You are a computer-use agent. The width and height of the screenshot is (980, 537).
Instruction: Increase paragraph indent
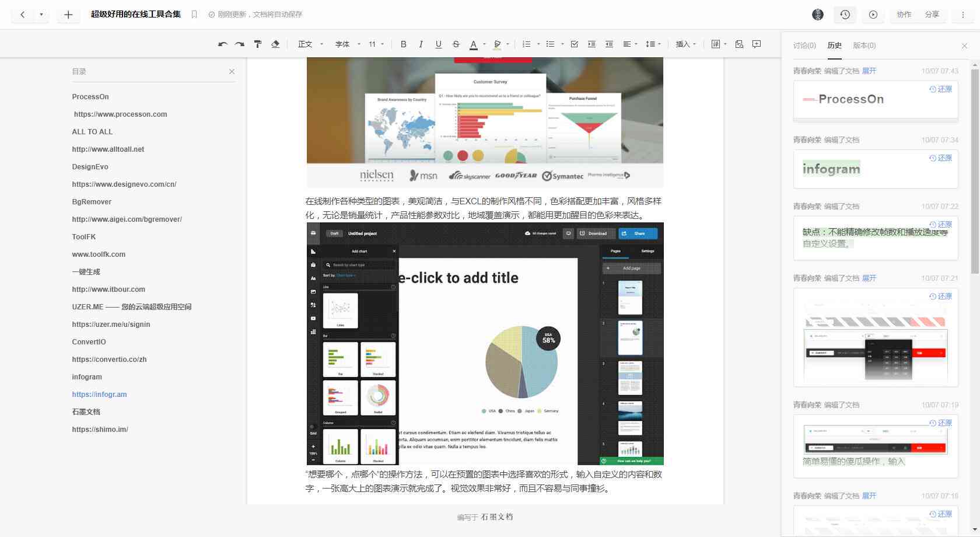tap(591, 44)
